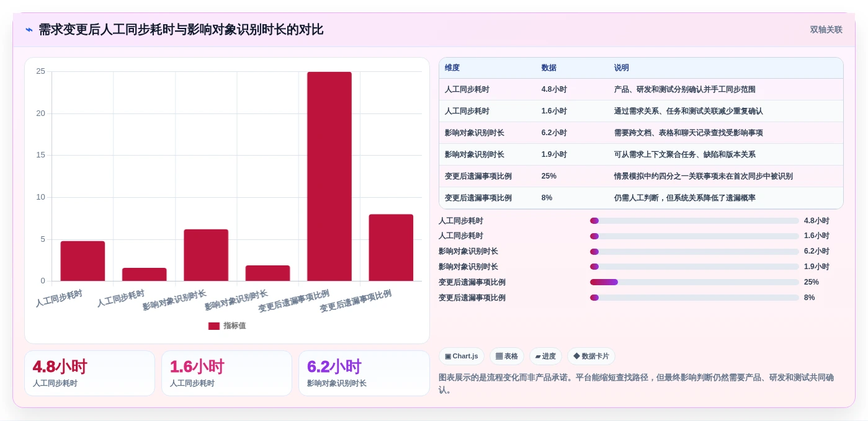Click the 4.8小时 value in the table
Image resolution: width=868 pixels, height=421 pixels.
[x=554, y=89]
